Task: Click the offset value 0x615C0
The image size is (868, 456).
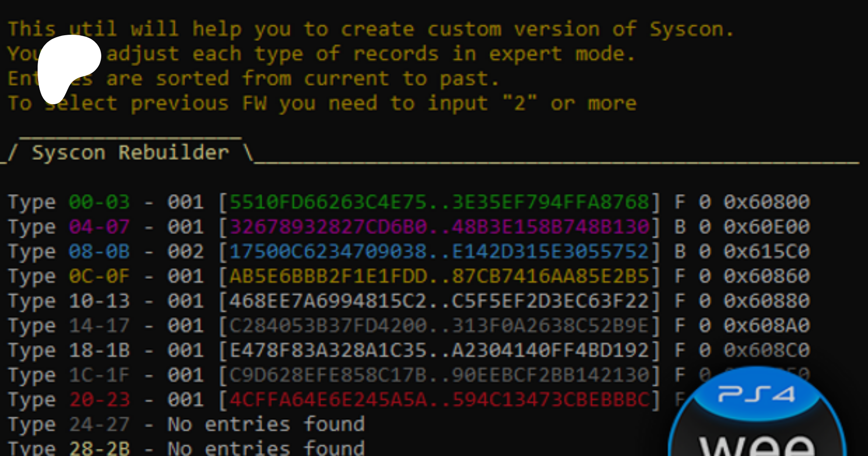Action: (x=766, y=251)
